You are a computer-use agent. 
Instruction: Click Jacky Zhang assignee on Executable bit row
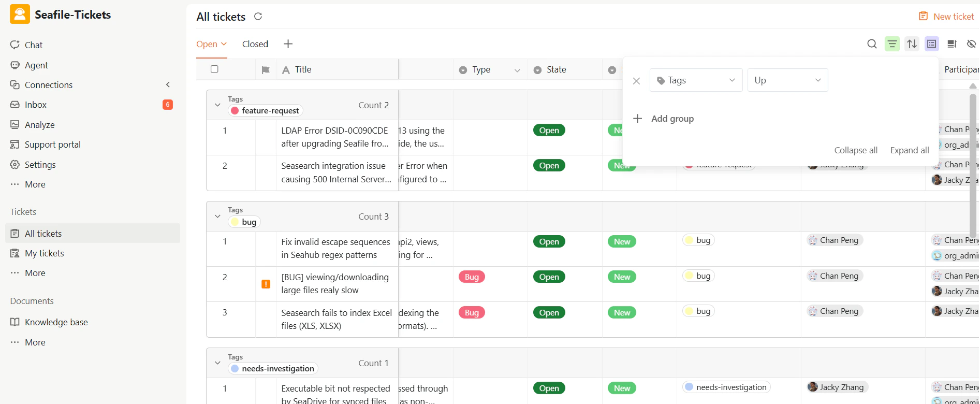[836, 387]
